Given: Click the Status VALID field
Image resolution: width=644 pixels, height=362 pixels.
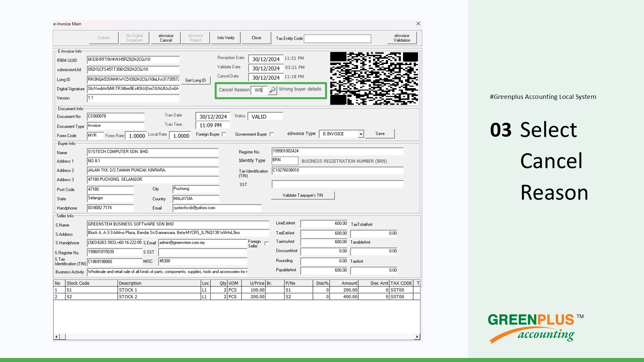Looking at the screenshot, I should coord(265,117).
